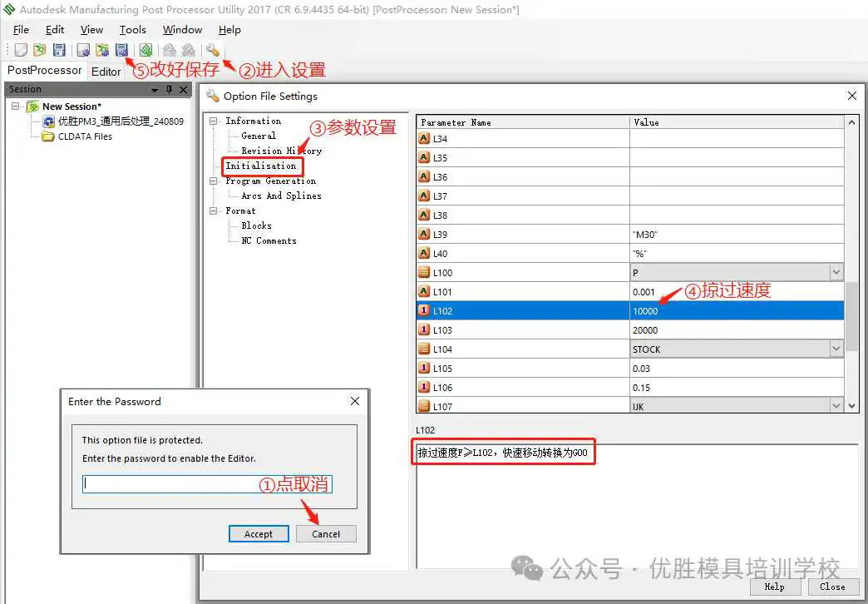Screen dimensions: 868x604
Task: Click Close button in Option File Settings
Action: (x=832, y=587)
